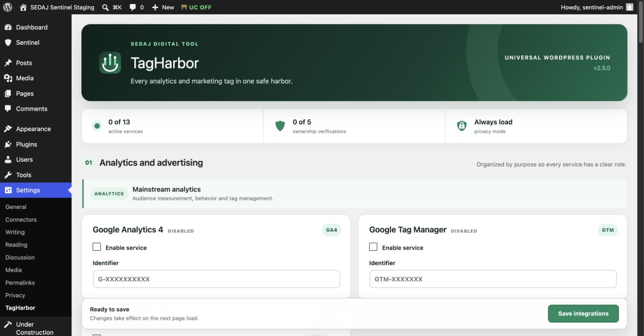Go to Permalinks settings submenu
Viewport: 644px width, 336px height.
coord(20,283)
